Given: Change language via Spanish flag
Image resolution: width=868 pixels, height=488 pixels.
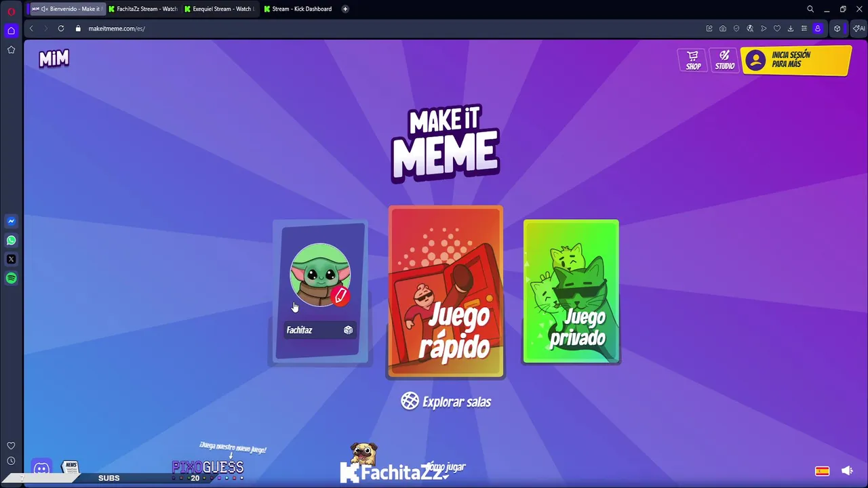Looking at the screenshot, I should coord(822,470).
